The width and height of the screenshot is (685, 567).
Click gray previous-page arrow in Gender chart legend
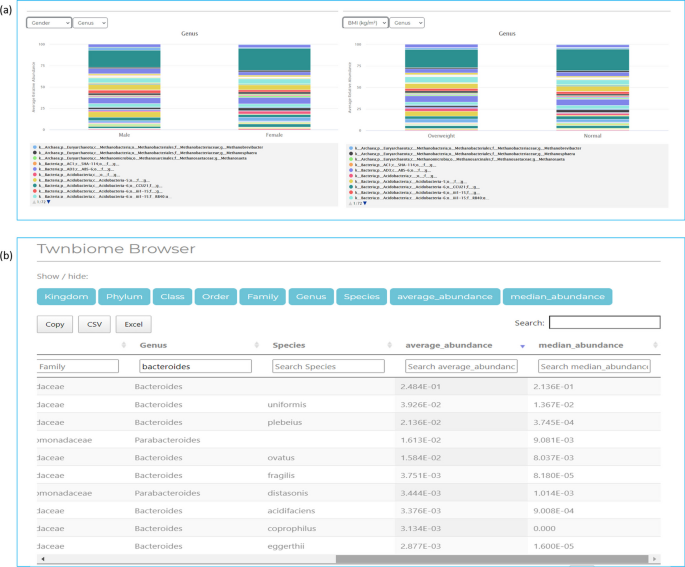coord(34,202)
